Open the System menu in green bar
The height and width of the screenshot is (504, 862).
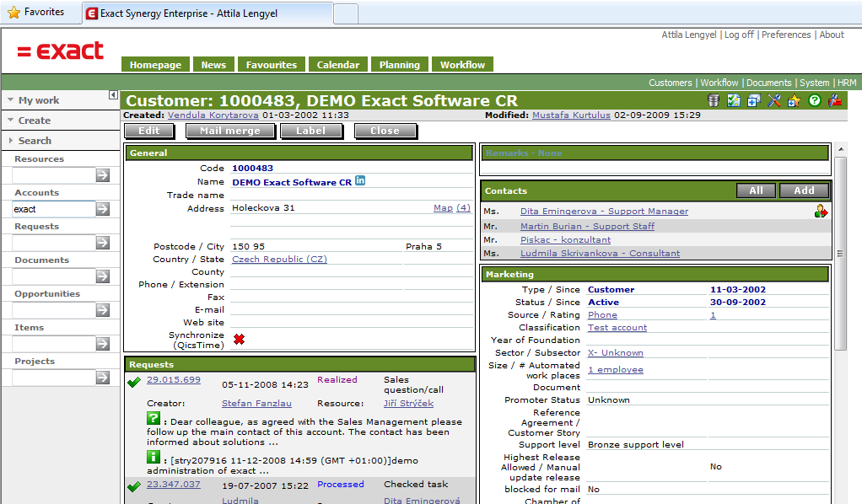pyautogui.click(x=814, y=83)
